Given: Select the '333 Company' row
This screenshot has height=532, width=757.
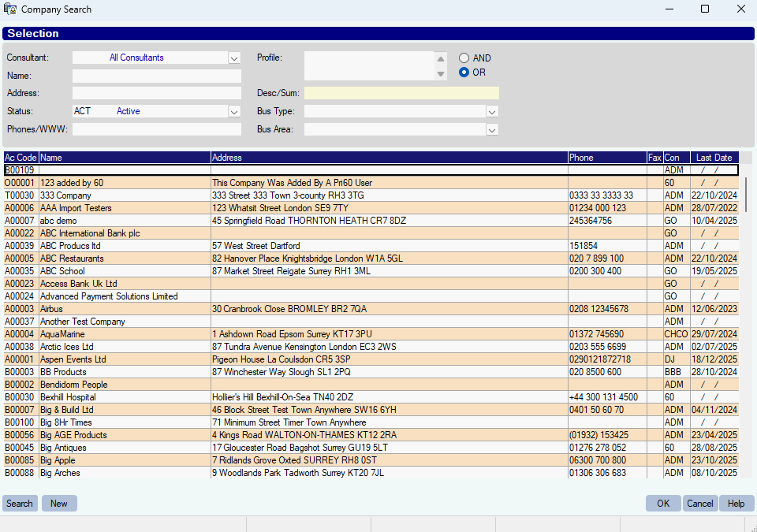Looking at the screenshot, I should pos(371,195).
